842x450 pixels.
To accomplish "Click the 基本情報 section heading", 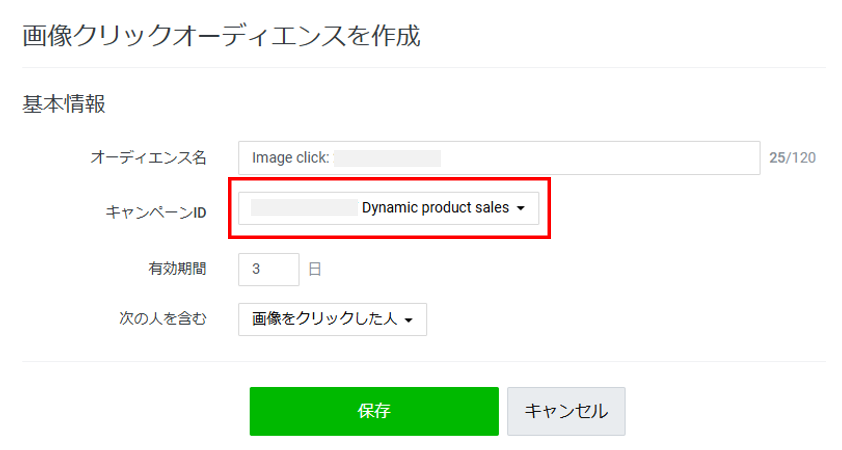I will coord(64,103).
